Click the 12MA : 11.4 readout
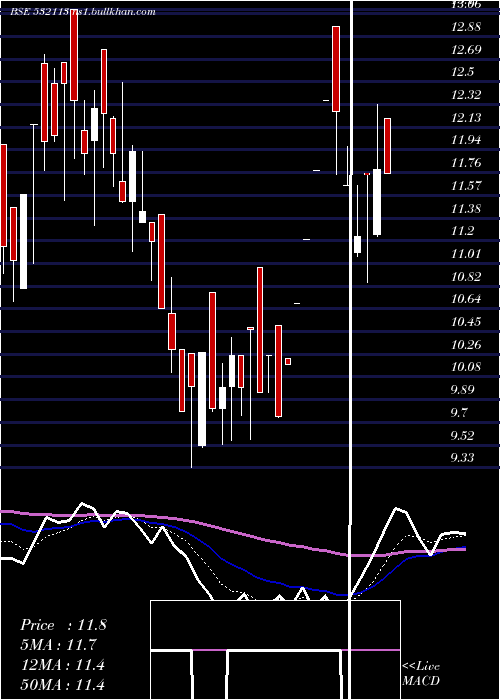This screenshot has height=700, width=500. coord(62,665)
